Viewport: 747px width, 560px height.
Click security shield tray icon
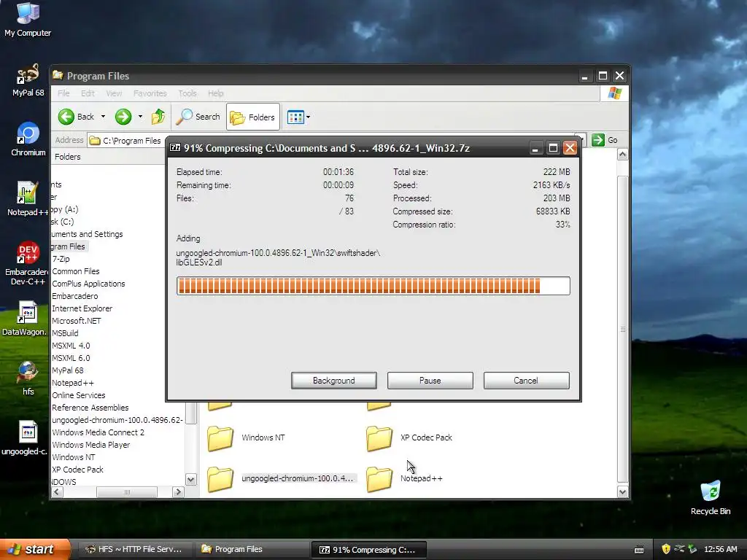pos(666,549)
